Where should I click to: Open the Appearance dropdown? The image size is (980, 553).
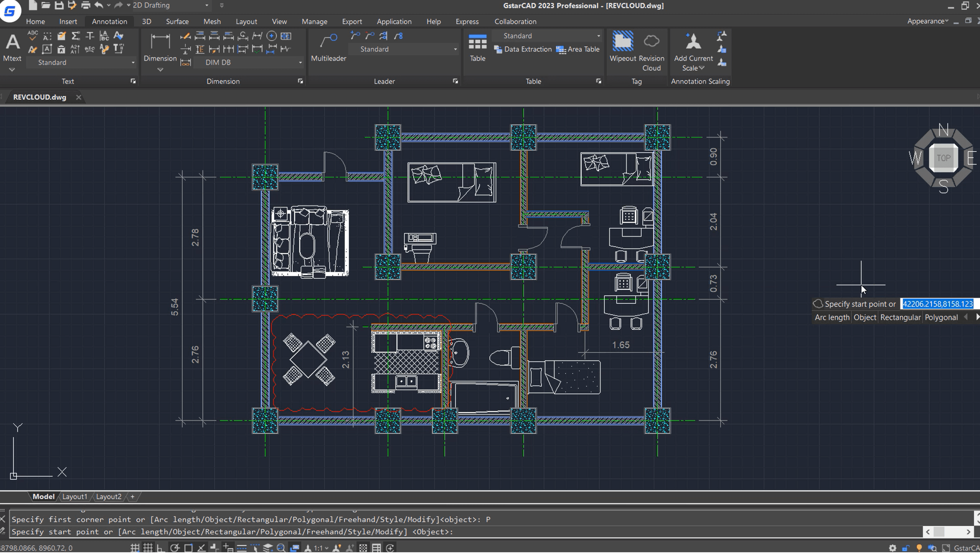[927, 21]
